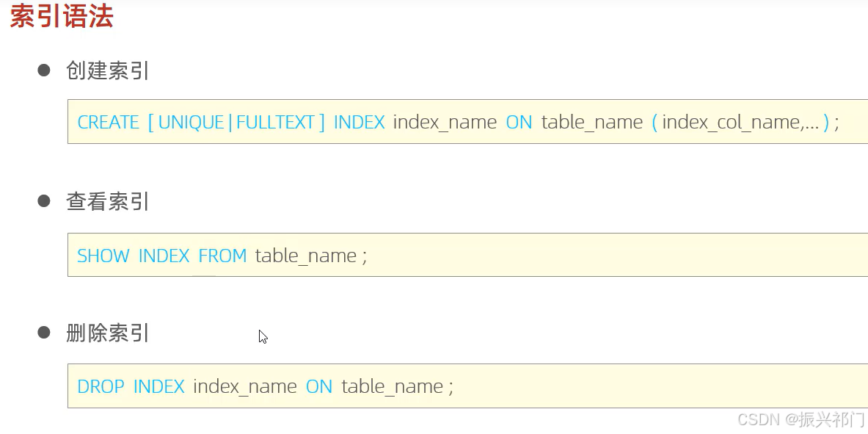Click the CSDN @振兴祁门 watermark
868x434 pixels.
[x=801, y=419]
